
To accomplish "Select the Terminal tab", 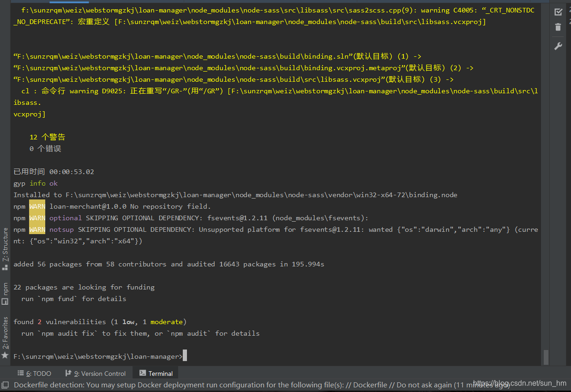I will pyautogui.click(x=156, y=374).
